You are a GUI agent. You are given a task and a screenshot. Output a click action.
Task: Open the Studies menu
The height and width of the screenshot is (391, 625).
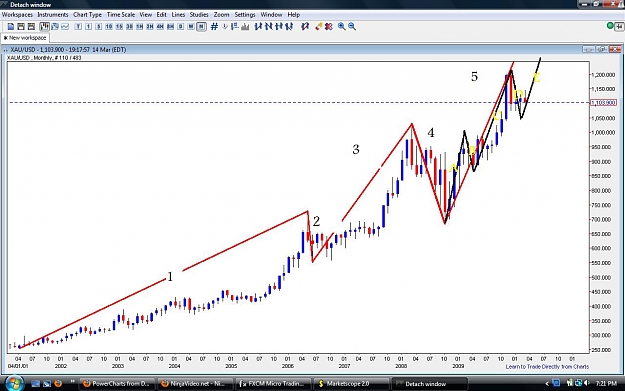(199, 14)
